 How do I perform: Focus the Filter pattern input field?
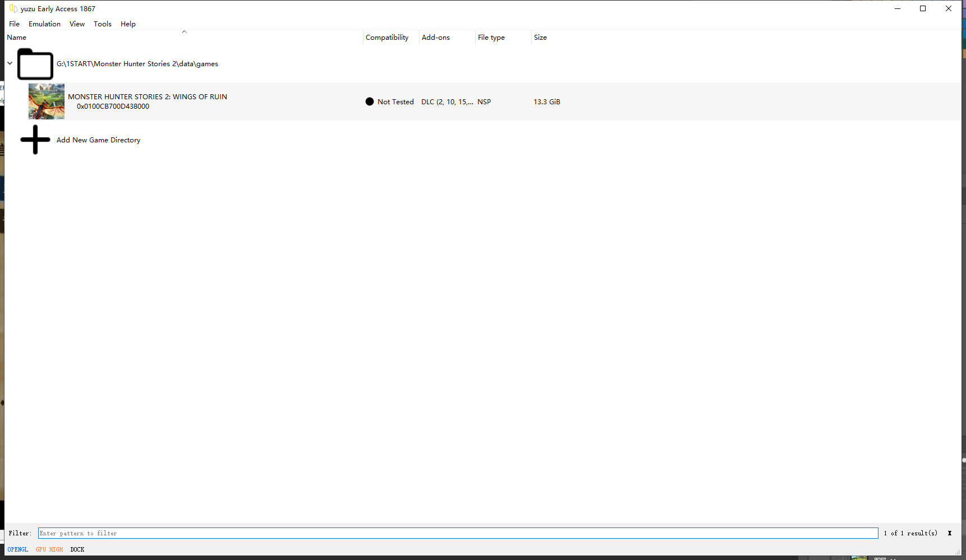(x=457, y=533)
